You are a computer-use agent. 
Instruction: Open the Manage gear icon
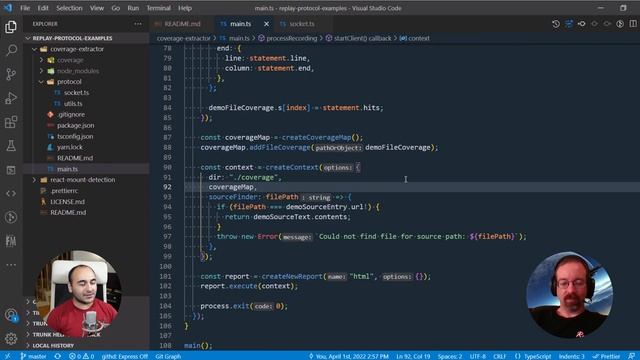click(11, 338)
